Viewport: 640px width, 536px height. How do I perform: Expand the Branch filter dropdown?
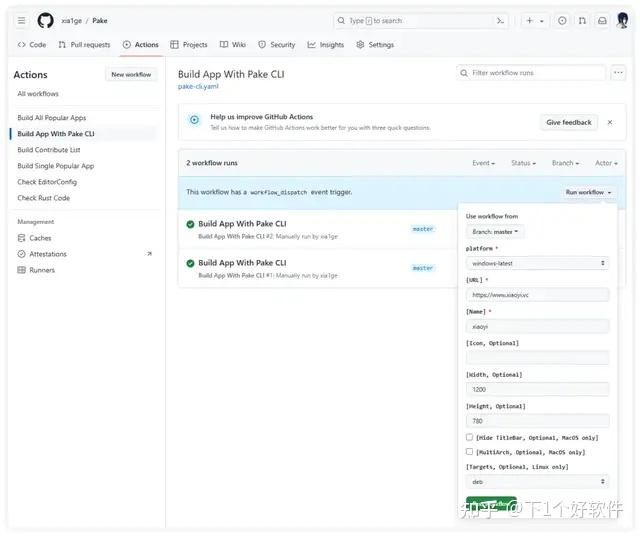[x=565, y=163]
